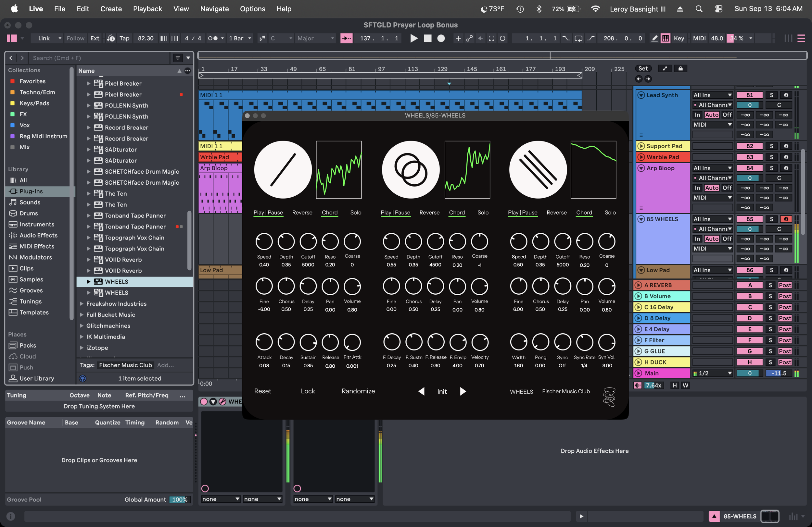Click the first WHEELS play disc icon
Viewport: 812px width, 527px height.
tap(283, 169)
